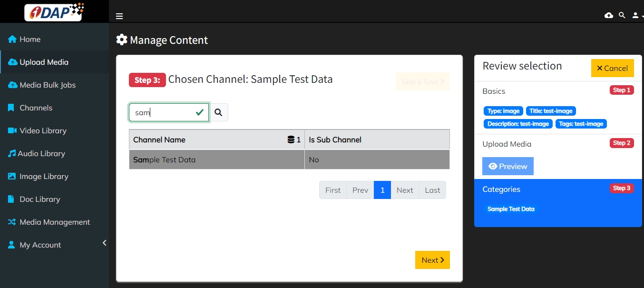Click the 'Title: test-image' tag
This screenshot has height=288, width=644.
551,111
